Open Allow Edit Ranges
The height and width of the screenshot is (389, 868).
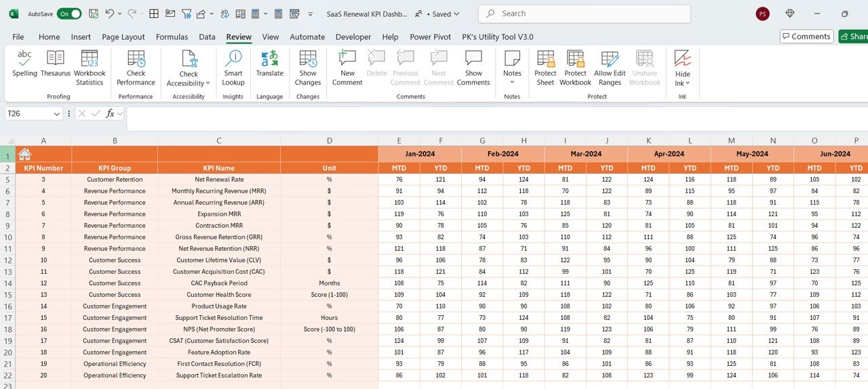click(x=610, y=68)
